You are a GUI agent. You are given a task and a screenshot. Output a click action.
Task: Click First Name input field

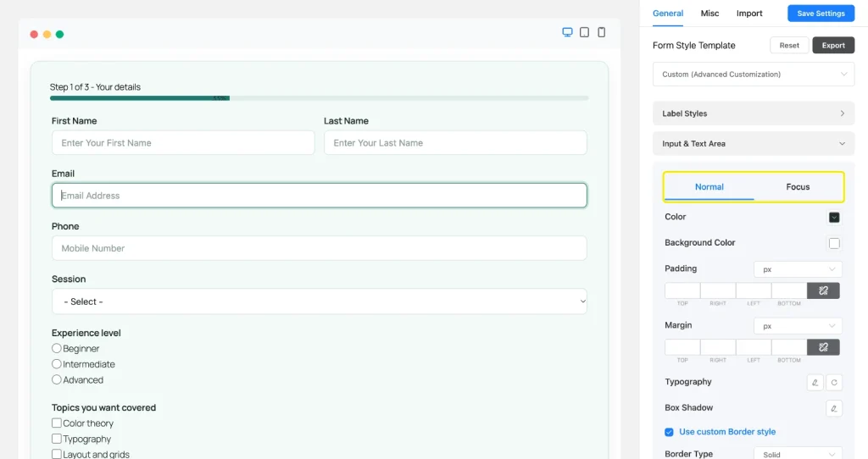tap(183, 142)
